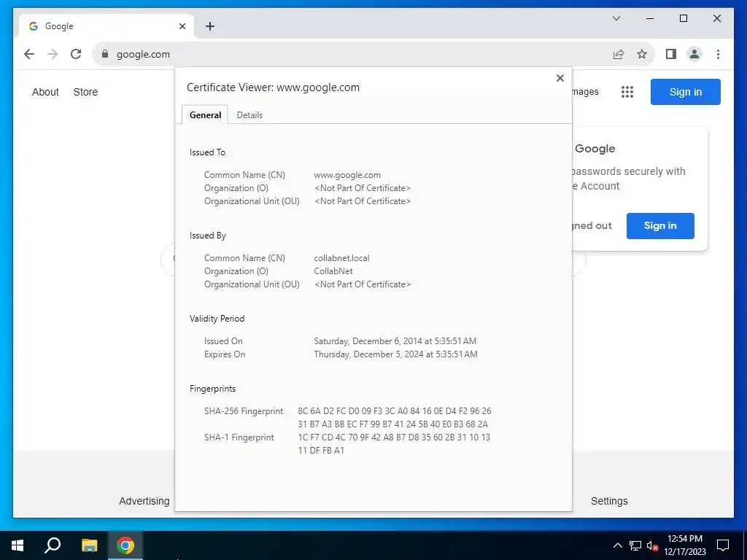Switch to the Details tab
The width and height of the screenshot is (747, 560).
249,114
